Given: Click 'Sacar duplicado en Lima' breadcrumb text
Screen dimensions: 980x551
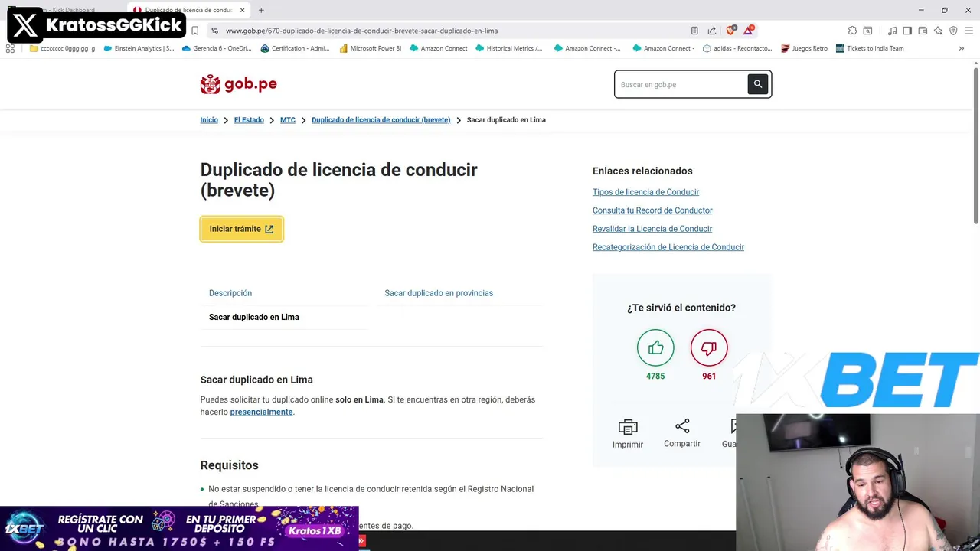Looking at the screenshot, I should [x=506, y=120].
